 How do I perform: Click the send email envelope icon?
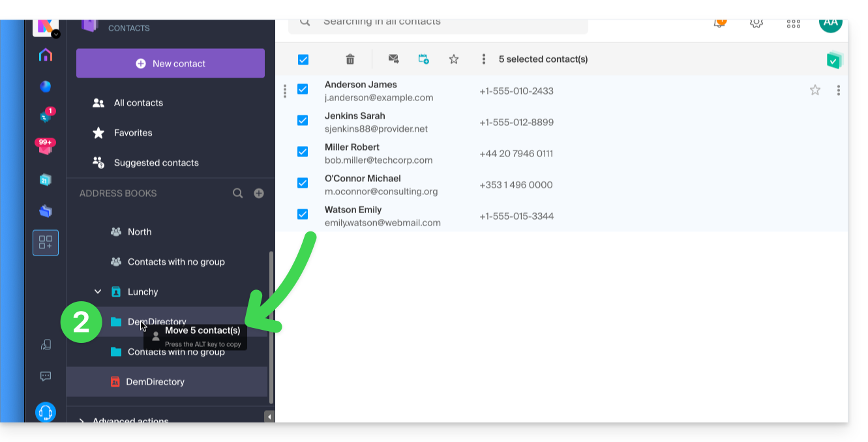tap(393, 59)
